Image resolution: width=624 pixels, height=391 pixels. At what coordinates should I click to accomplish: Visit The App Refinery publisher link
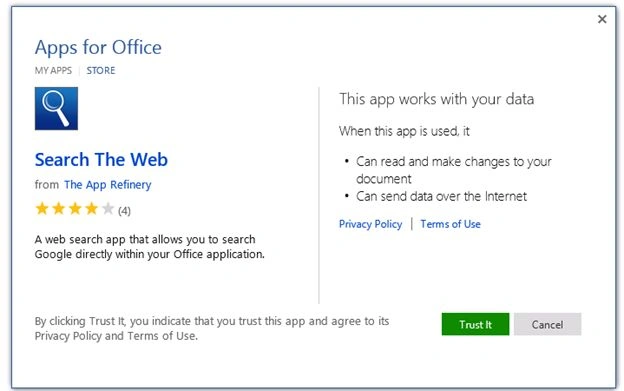click(108, 185)
